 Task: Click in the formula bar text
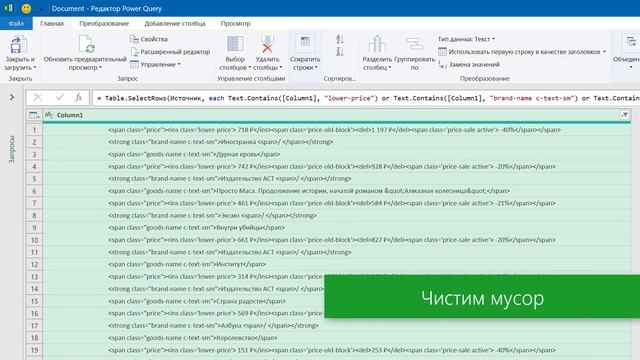[x=366, y=98]
